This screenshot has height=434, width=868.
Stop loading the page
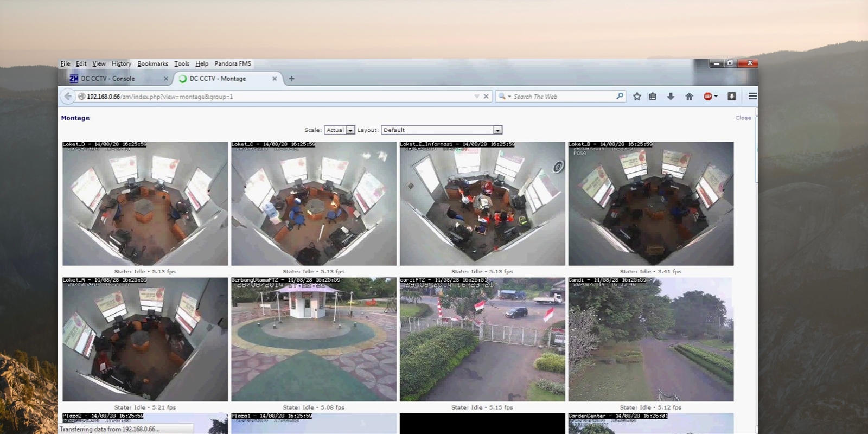486,97
